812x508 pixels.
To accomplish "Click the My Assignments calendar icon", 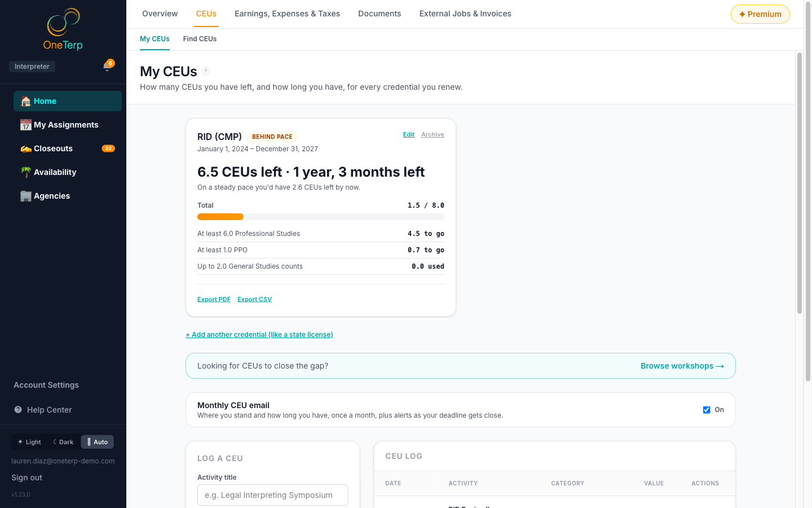I will [26, 125].
